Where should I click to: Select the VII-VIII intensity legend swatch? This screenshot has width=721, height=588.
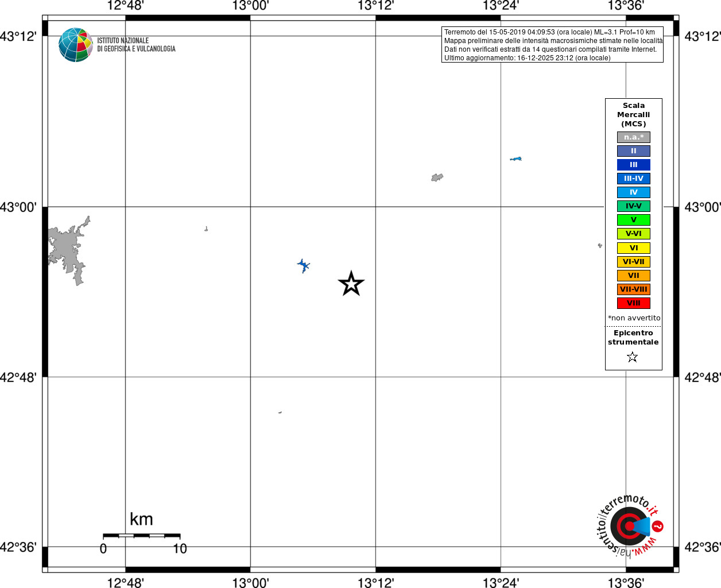634,289
